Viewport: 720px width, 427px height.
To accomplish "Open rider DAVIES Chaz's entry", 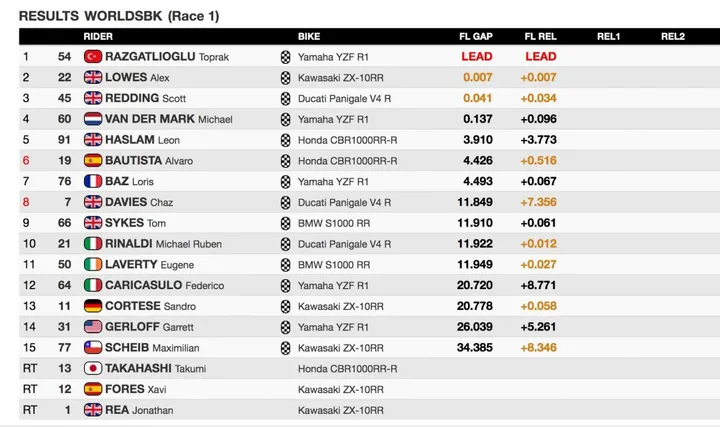I will [x=139, y=202].
